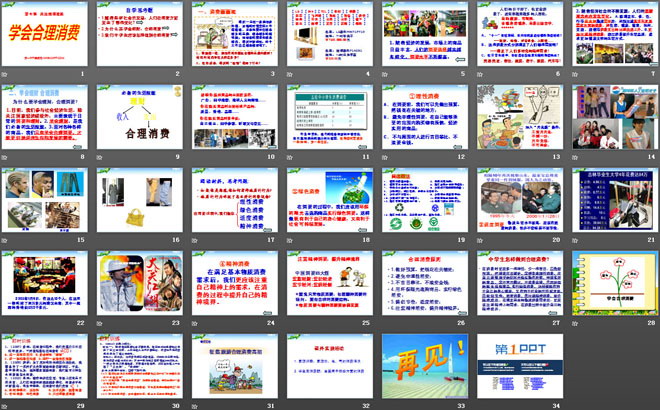The height and width of the screenshot is (410, 660).
Task: Select slide 28 thumbnail with flower notebook
Action: 615,283
